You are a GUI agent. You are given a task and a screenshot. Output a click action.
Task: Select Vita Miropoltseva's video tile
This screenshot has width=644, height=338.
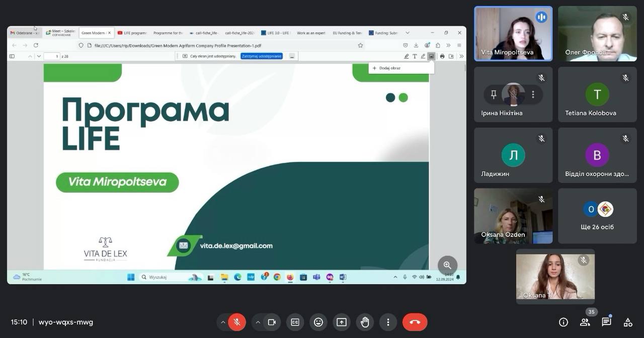click(x=513, y=33)
